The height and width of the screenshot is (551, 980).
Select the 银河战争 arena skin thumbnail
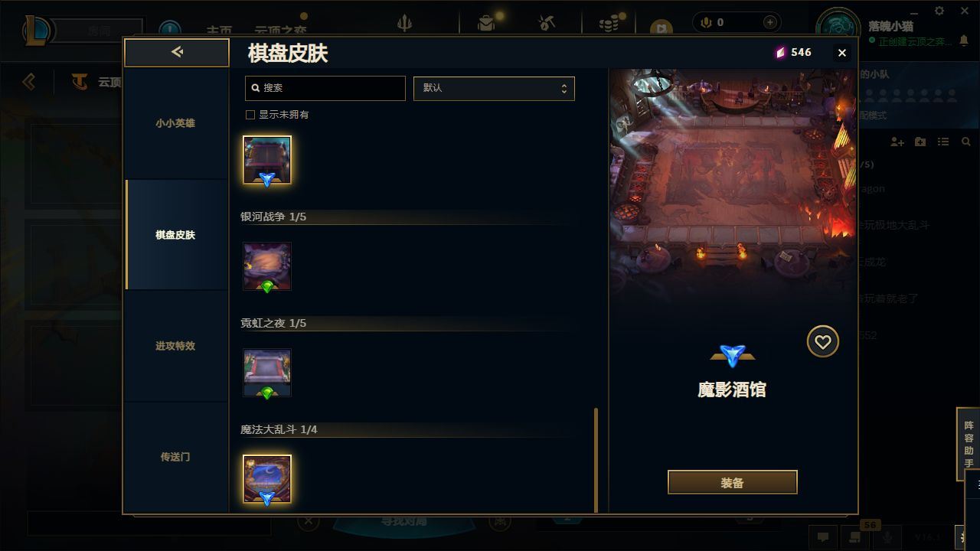tap(267, 266)
